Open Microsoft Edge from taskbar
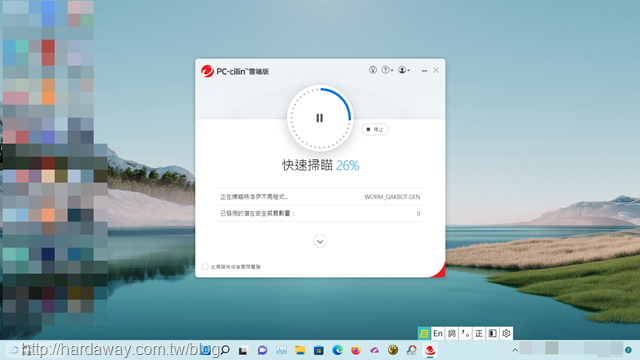Screen dimensions: 640x360 (x=337, y=350)
